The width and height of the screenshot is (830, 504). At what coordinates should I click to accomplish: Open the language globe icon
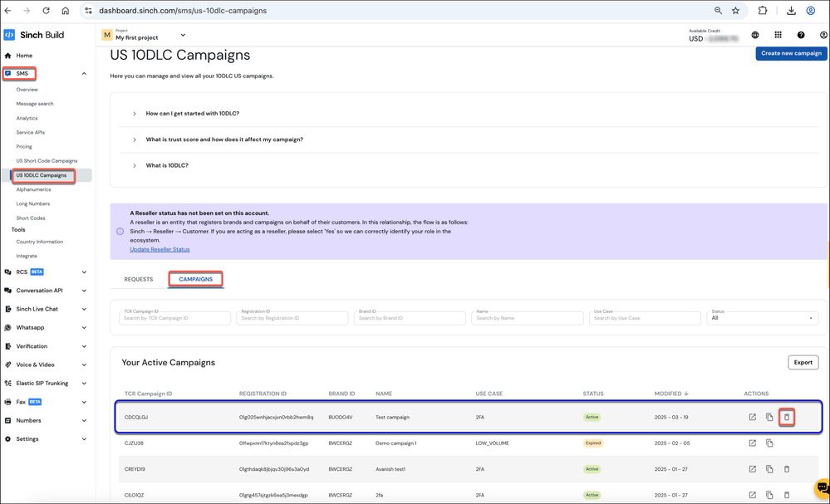tap(755, 35)
